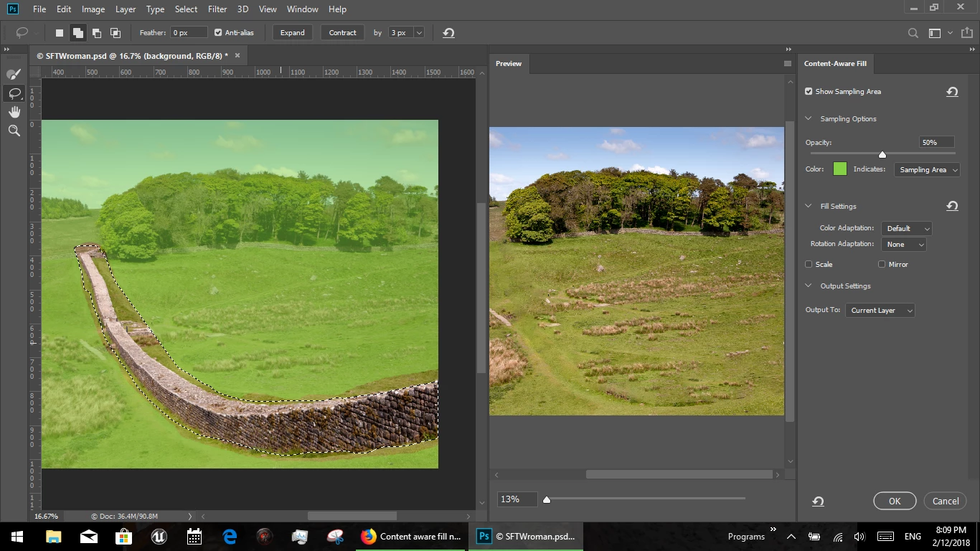This screenshot has width=980, height=551.
Task: Choose Intersect with Selection mode icon
Action: coord(115,33)
